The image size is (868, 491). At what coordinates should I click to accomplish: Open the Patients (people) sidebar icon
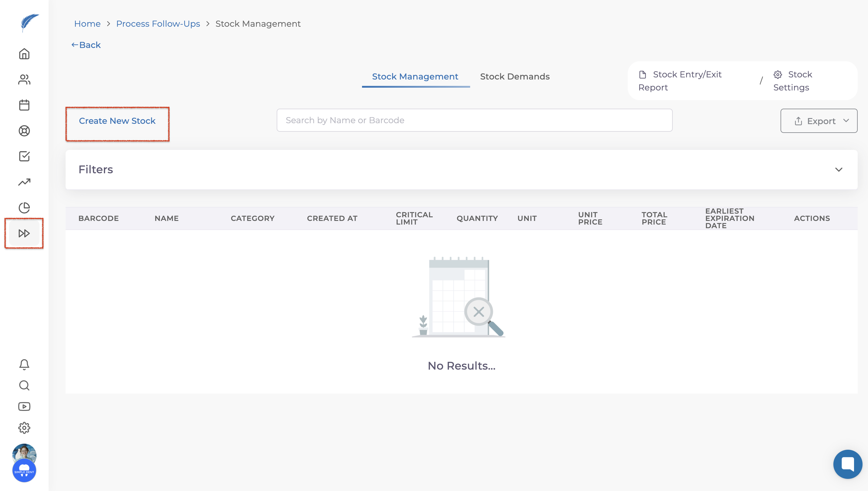(x=24, y=80)
